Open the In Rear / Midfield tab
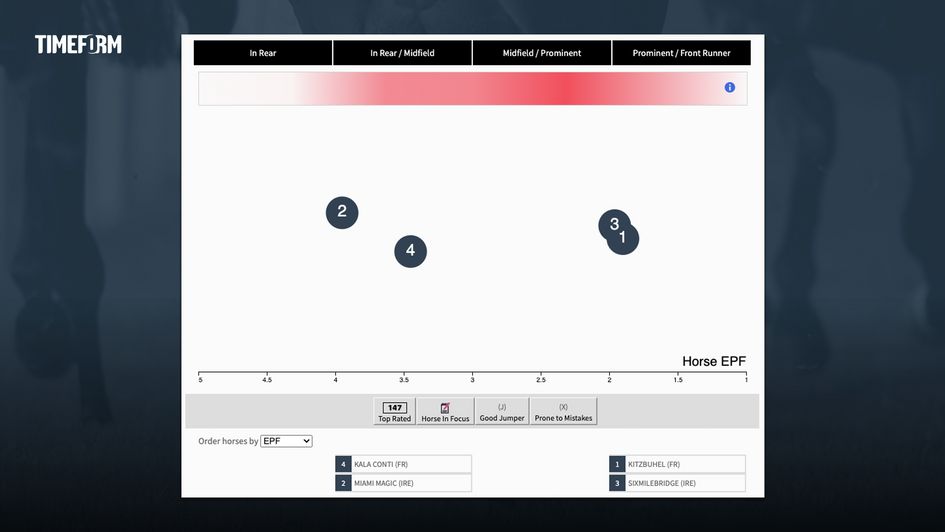This screenshot has width=945, height=532. (402, 53)
